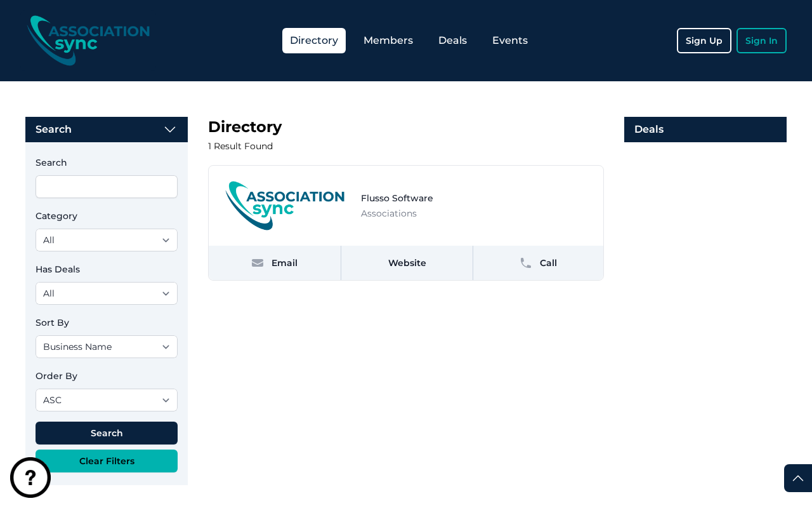The width and height of the screenshot is (812, 508).
Task: Open the Category dropdown
Action: pyautogui.click(x=107, y=240)
